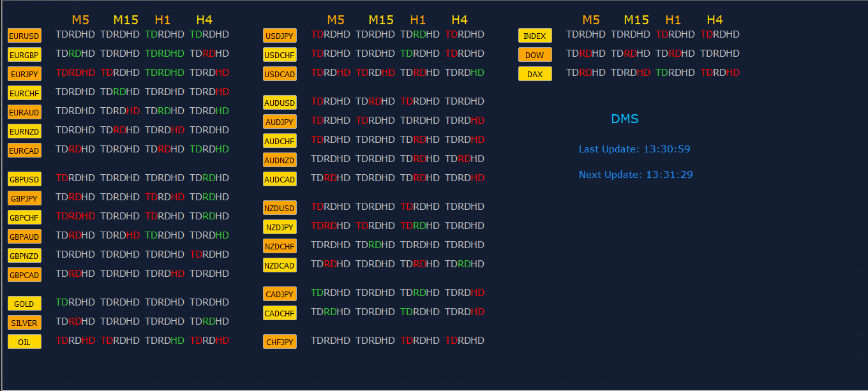Click the AUDUSD symbol button
The height and width of the screenshot is (391, 868).
coord(280,103)
